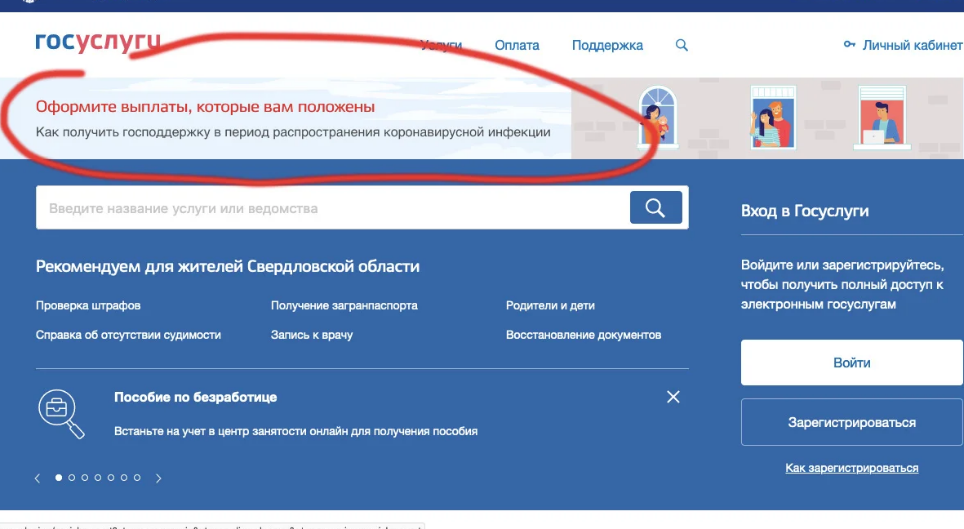The image size is (964, 529).
Task: Open Получение загранпаспорта link
Action: (344, 306)
